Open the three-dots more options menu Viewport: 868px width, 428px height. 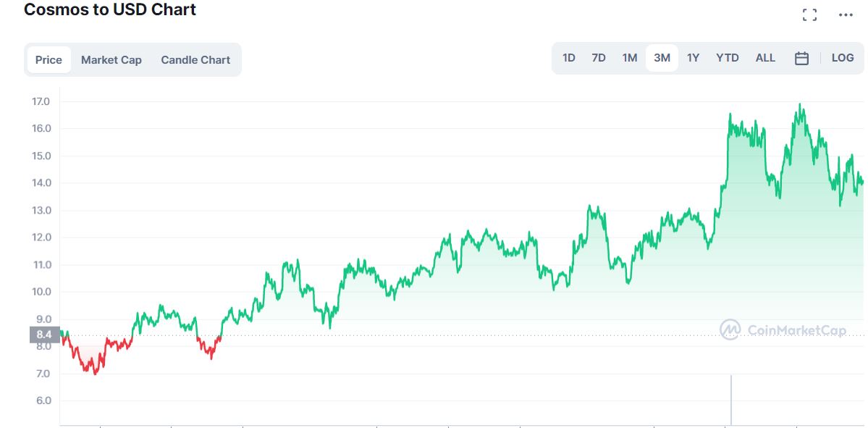point(846,15)
